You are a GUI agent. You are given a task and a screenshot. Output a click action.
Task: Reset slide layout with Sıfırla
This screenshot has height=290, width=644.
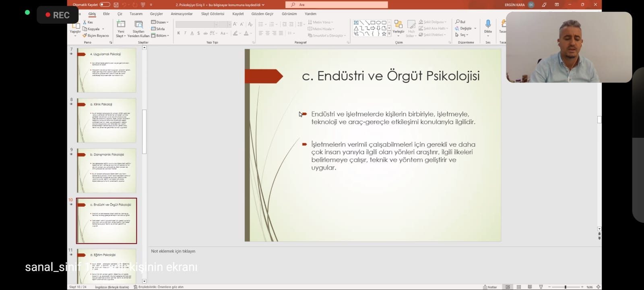coord(158,29)
